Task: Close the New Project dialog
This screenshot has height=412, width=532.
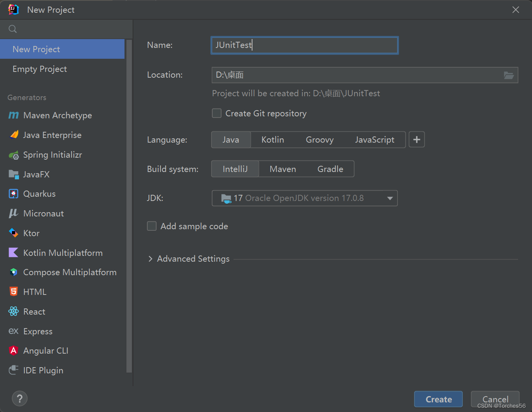Action: pos(516,10)
